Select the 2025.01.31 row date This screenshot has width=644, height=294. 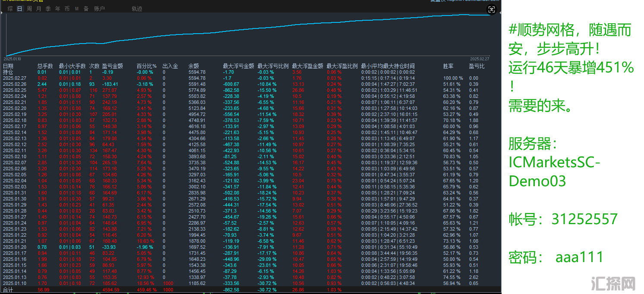15,193
